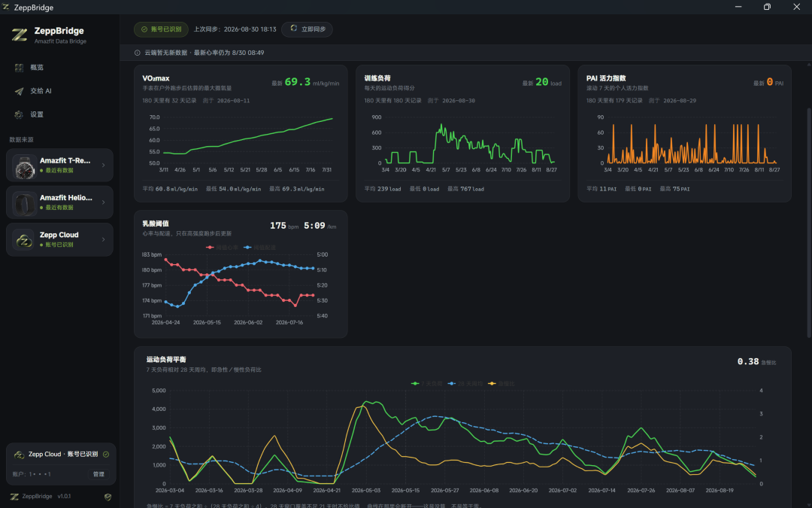Click the green check beside Zepp Cloud · 账号已识别
This screenshot has width=812, height=508.
point(106,454)
